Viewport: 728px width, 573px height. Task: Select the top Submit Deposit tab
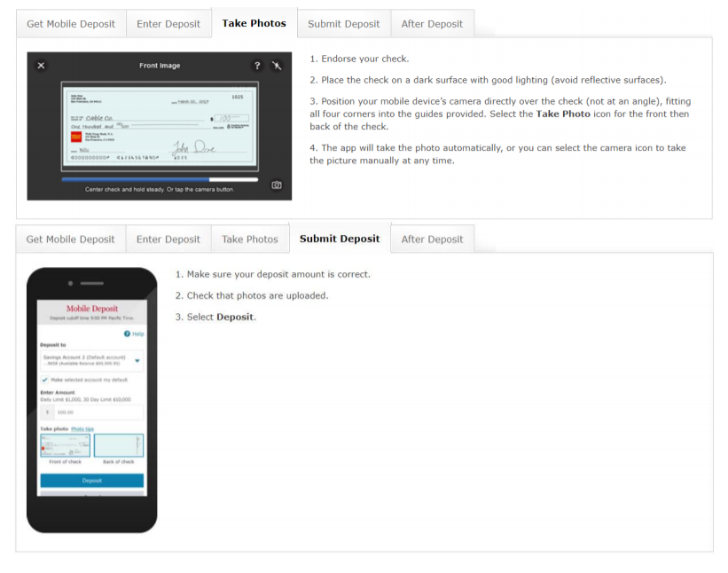point(343,24)
